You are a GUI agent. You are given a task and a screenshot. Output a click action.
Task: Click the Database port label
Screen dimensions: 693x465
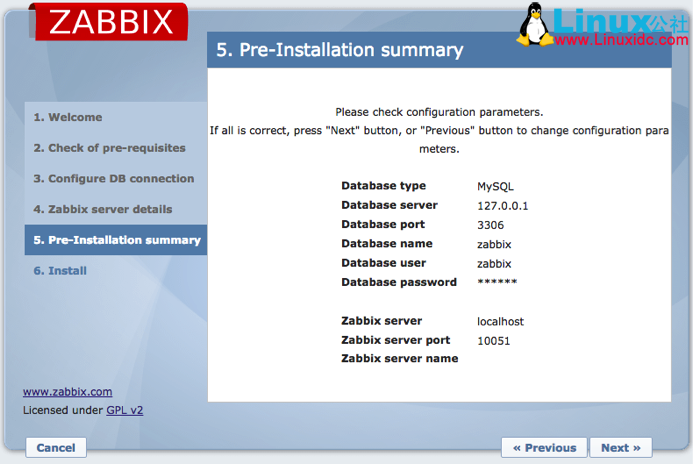383,225
